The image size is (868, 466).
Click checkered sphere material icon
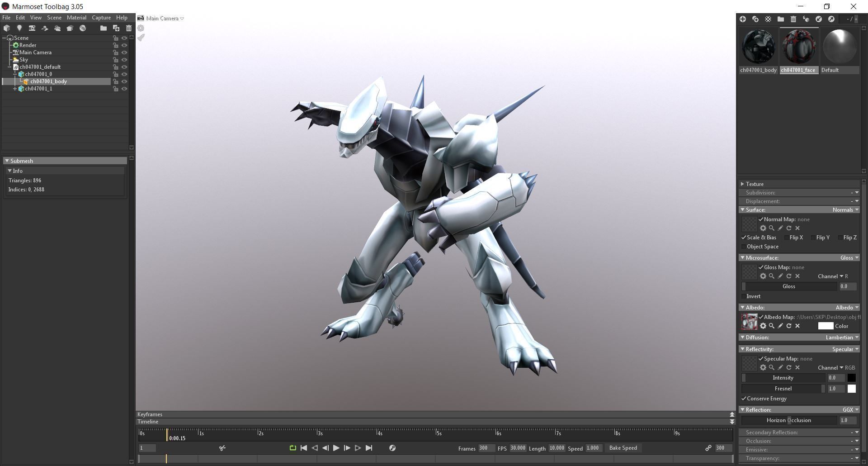click(x=768, y=19)
